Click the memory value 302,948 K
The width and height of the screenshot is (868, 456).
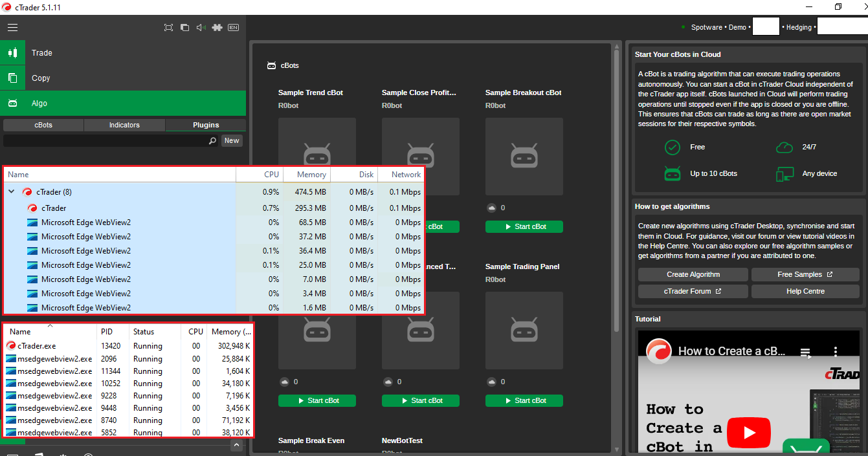click(x=234, y=346)
